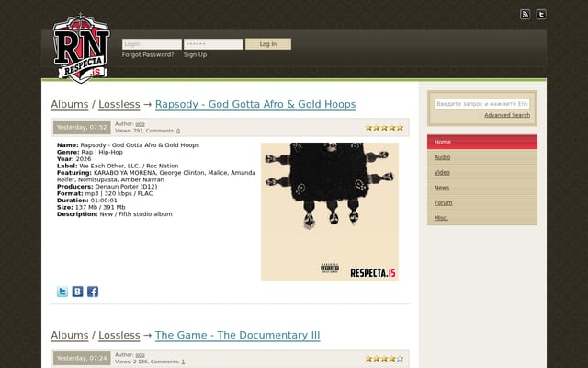Screen dimensions: 588x368
Task: Share Rapsody post on Twitter
Action: pos(62,292)
